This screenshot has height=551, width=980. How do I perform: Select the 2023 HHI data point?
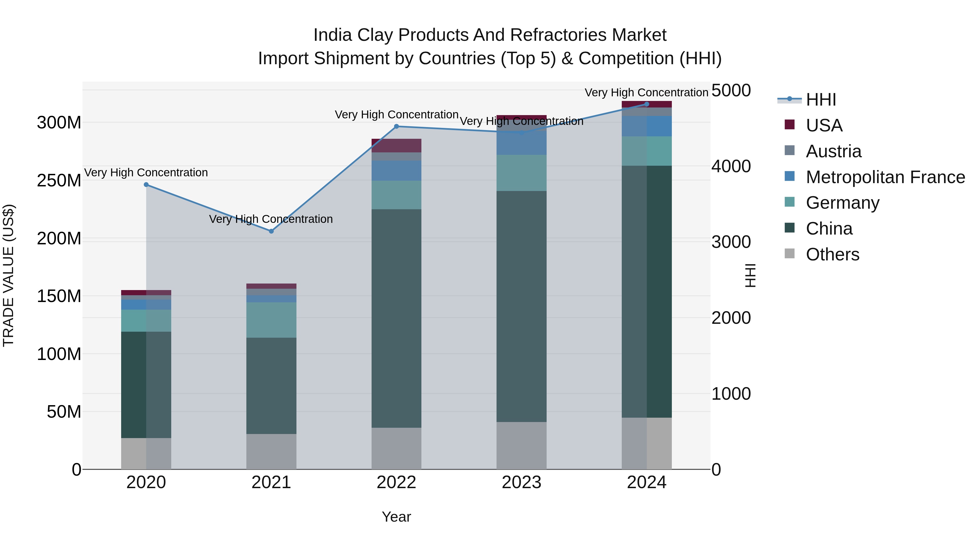(522, 133)
